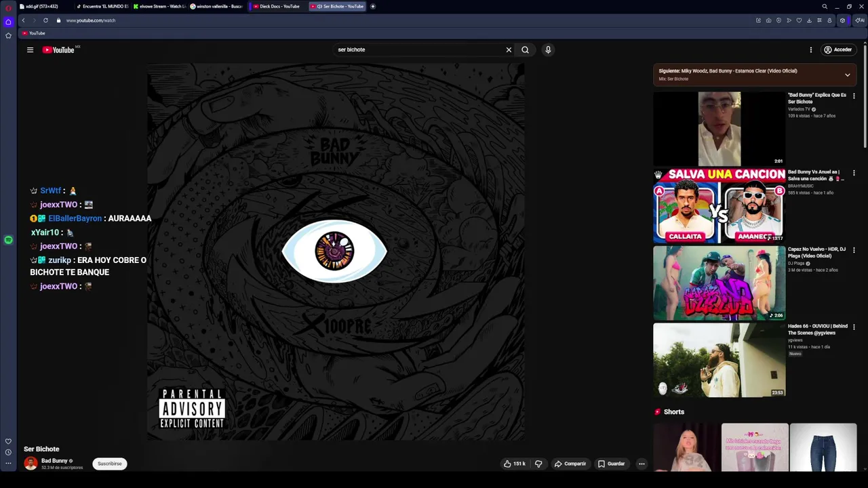Open options for 'Bad Bunny Explica Que Es Ser Bichote'

tap(854, 96)
